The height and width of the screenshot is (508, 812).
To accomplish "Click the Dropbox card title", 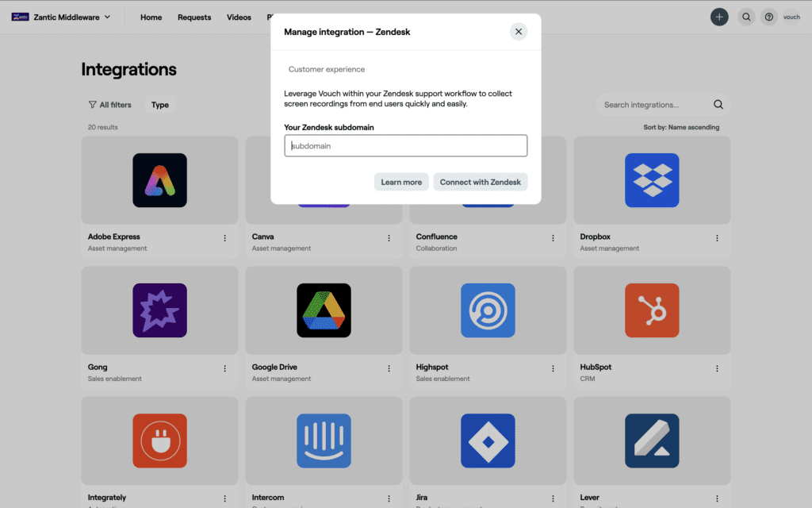I will [x=595, y=237].
